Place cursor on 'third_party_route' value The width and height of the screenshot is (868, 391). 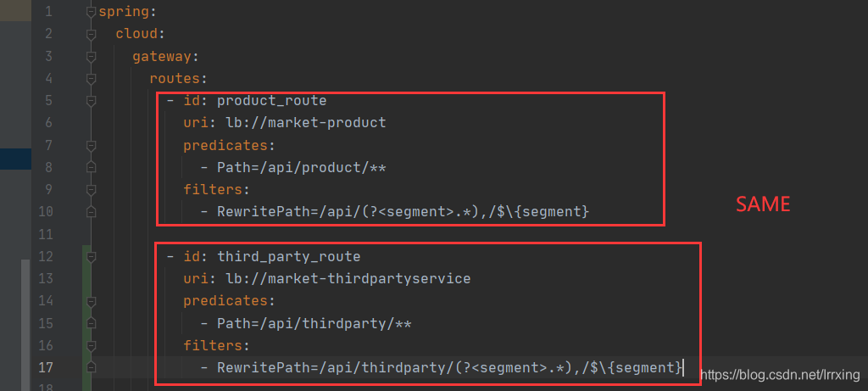pos(289,257)
